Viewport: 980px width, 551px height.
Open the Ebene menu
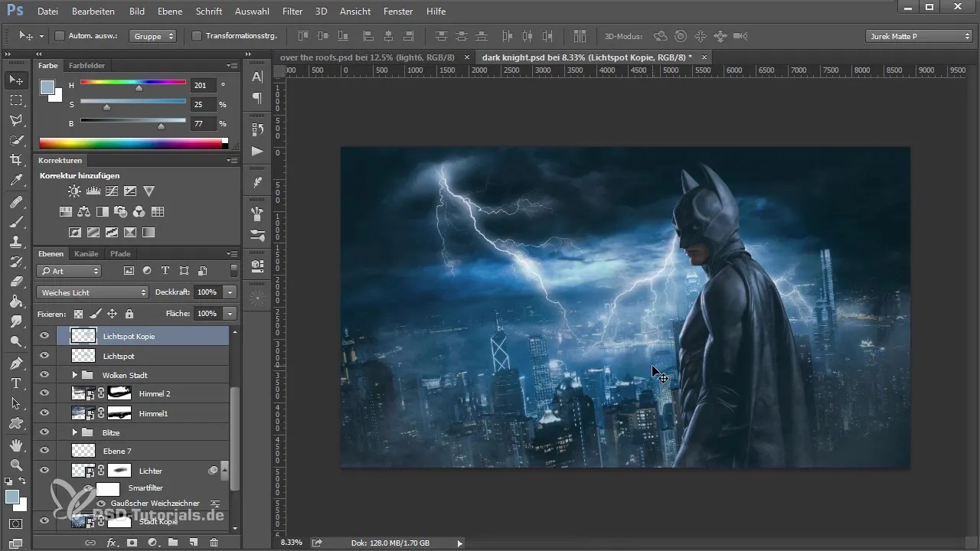point(171,11)
